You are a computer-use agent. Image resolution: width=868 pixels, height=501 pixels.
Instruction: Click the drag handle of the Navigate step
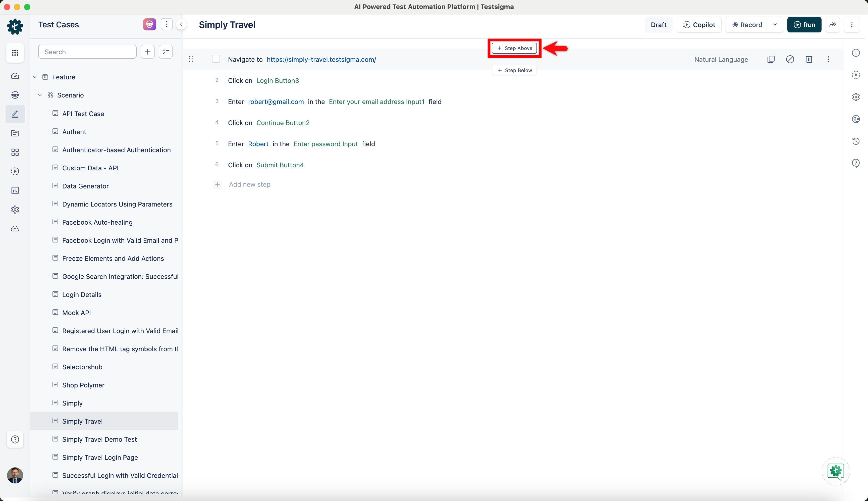191,59
